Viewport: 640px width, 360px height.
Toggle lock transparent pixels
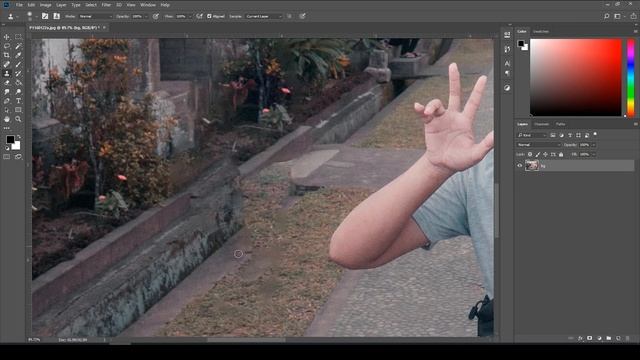(x=530, y=154)
